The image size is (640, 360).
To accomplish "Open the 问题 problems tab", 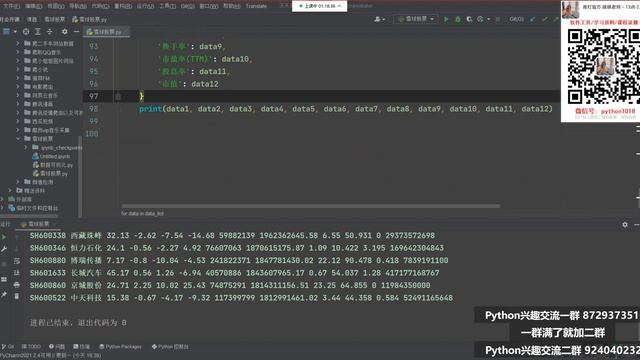I will point(57,347).
